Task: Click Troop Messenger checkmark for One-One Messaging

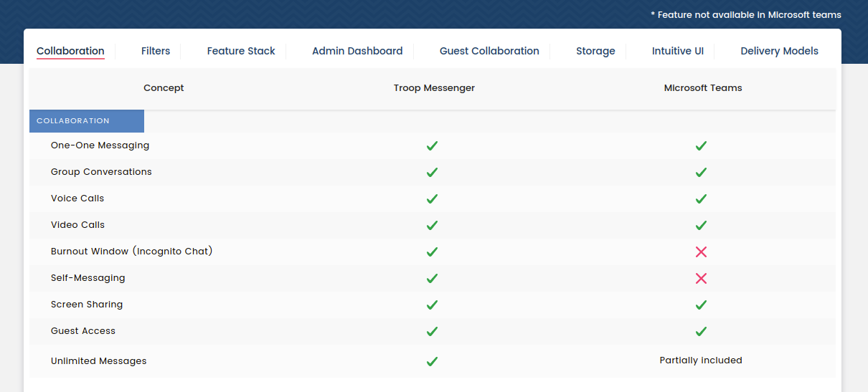Action: pos(432,145)
